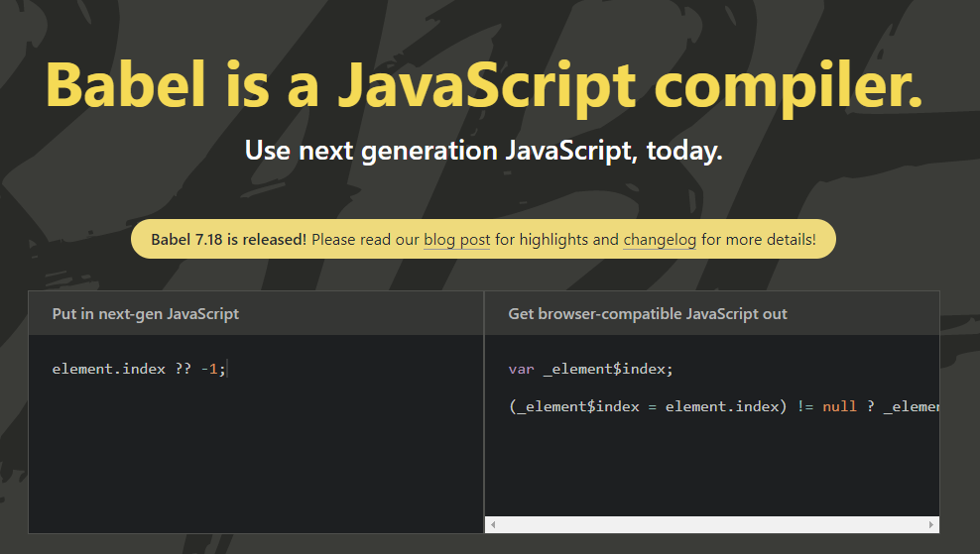The image size is (980, 554).
Task: Click output line 'var _element$index;'
Action: coord(590,369)
